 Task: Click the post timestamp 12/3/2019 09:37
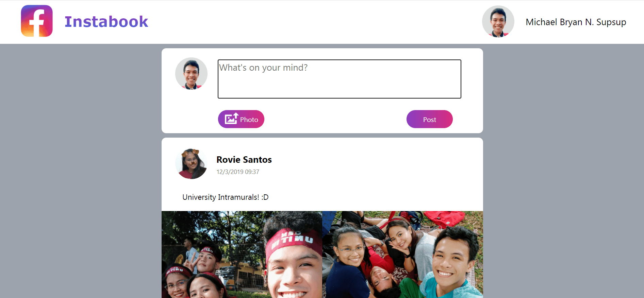pos(238,172)
